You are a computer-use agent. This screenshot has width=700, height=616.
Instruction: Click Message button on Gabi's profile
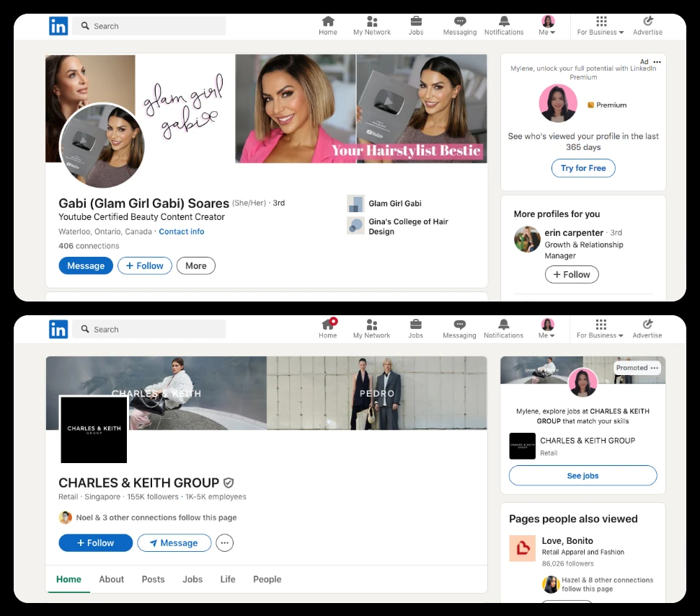86,265
